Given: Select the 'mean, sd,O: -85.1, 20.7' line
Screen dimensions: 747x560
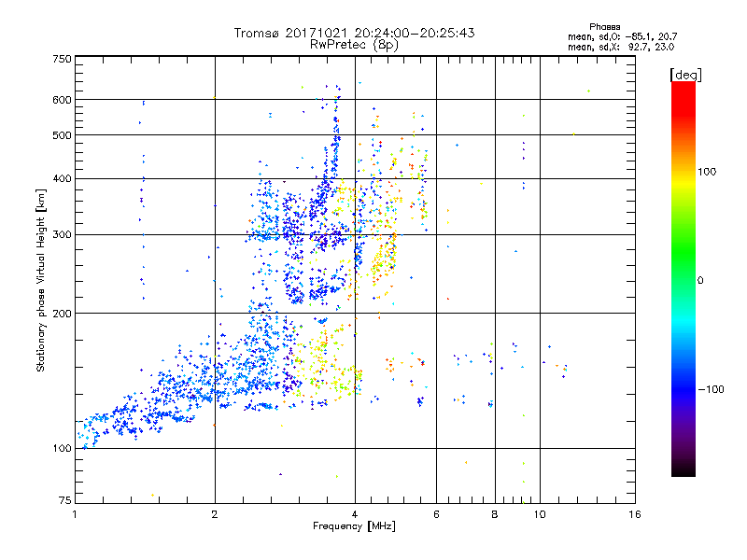Looking at the screenshot, I should 622,36.
